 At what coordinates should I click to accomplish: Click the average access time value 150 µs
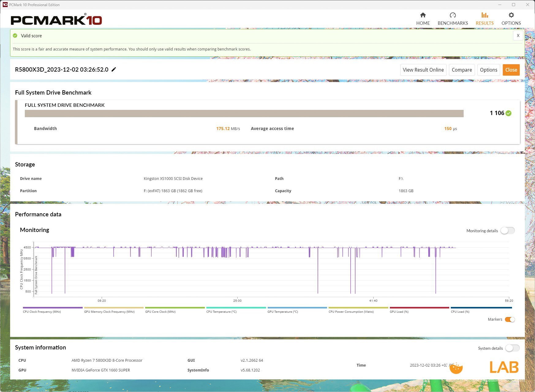pyautogui.click(x=450, y=129)
